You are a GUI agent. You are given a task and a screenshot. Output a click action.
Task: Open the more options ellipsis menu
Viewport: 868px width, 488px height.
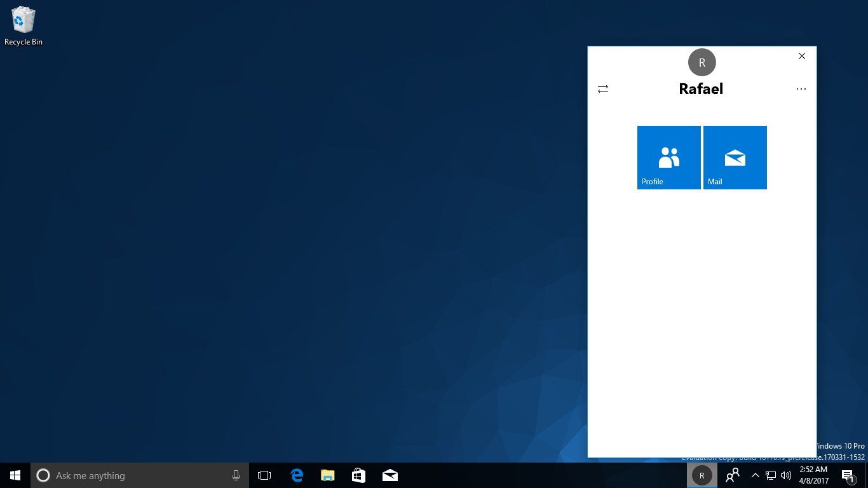(x=801, y=89)
